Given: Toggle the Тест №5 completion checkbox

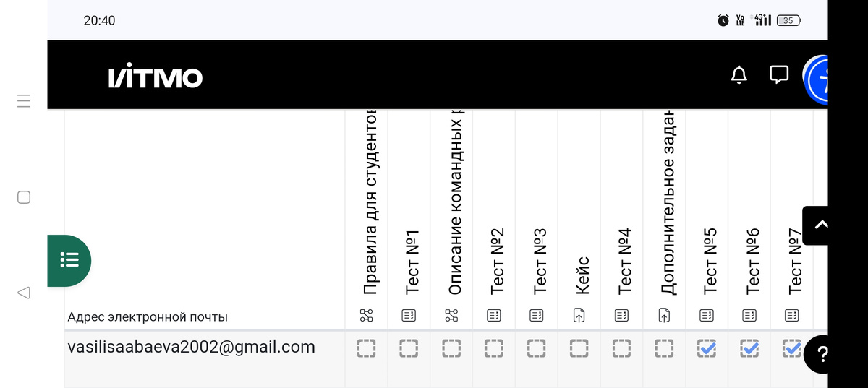Looking at the screenshot, I should click(x=707, y=350).
